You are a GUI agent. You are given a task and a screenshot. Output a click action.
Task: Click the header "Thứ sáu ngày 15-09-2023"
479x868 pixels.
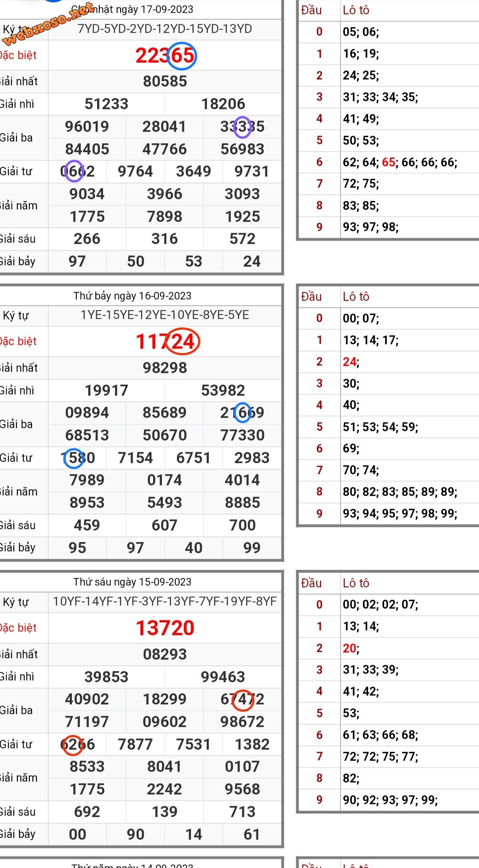tap(133, 582)
